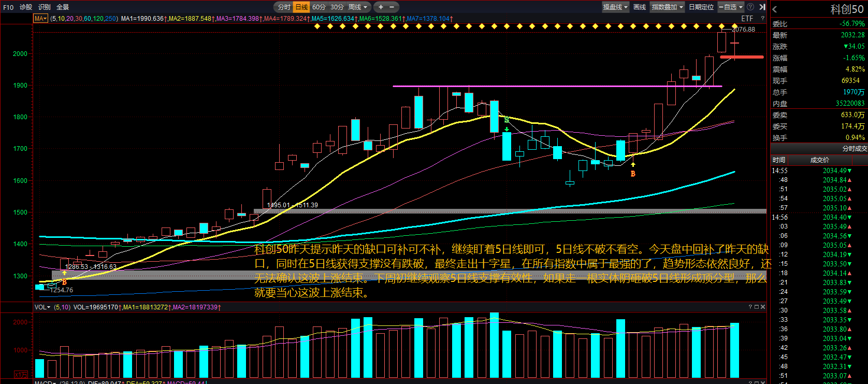
Task: Switch to the 分时 intraday chart
Action: pos(284,7)
